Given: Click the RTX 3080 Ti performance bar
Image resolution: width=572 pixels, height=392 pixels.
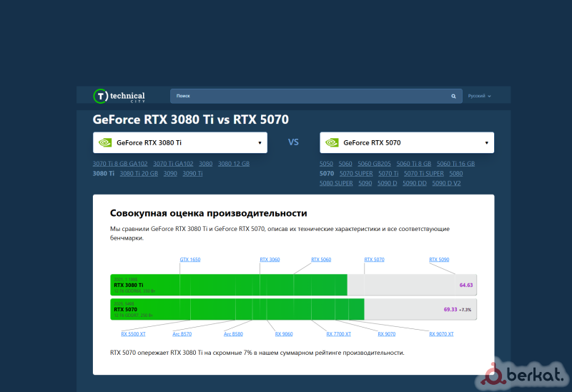Looking at the screenshot, I should click(x=293, y=285).
